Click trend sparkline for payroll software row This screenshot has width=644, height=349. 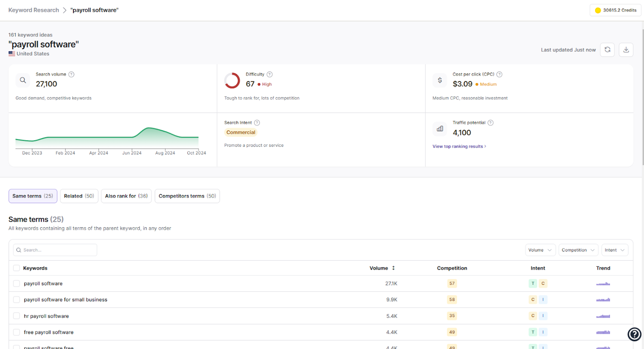[x=603, y=284]
